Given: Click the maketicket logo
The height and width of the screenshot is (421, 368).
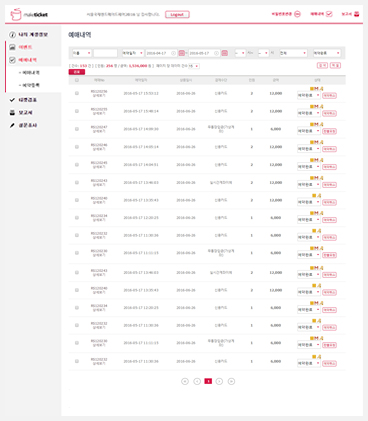Looking at the screenshot, I should (29, 15).
